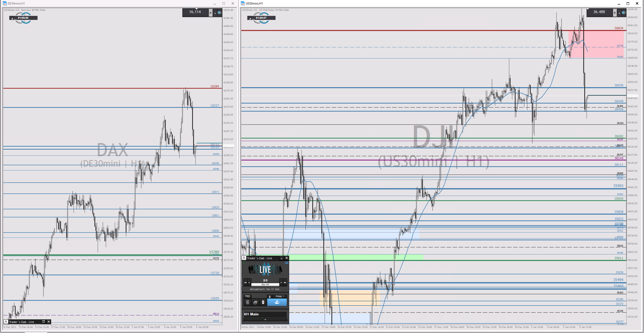Select the 35611 green level label on US30
This screenshot has height=333, width=644.
[x=619, y=258]
